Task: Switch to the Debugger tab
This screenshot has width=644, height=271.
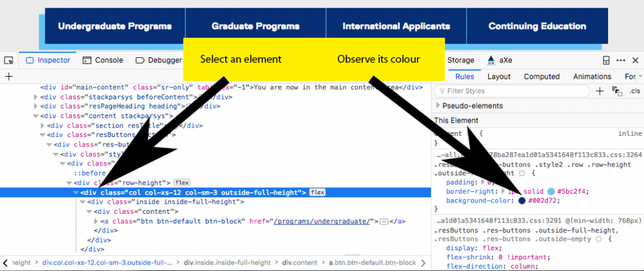Action: [158, 60]
